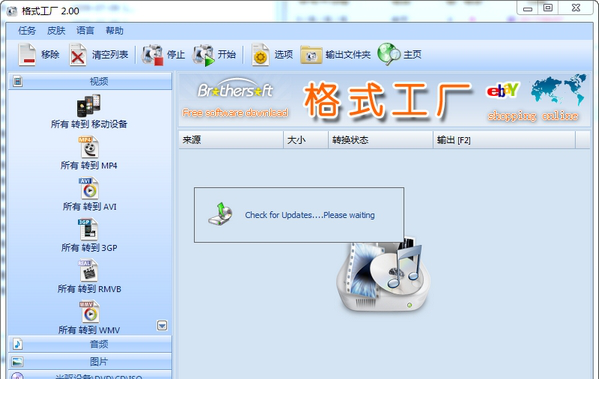Click the Format Factory drive logo image
This screenshot has height=394, width=599.
[x=383, y=275]
